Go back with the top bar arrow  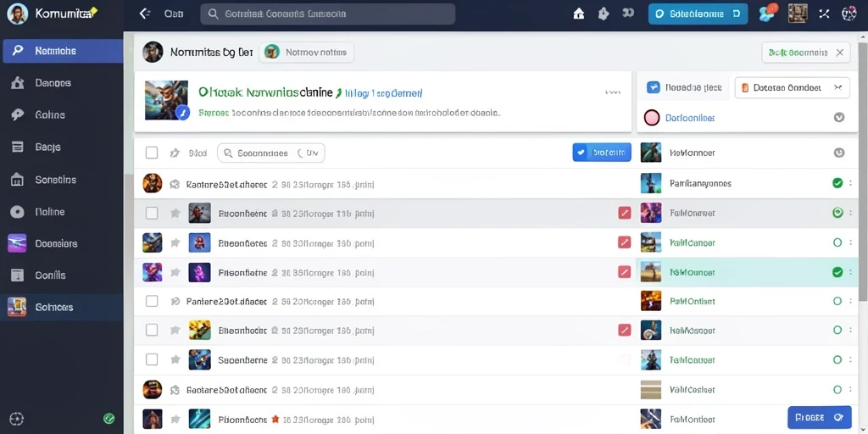[x=145, y=14]
